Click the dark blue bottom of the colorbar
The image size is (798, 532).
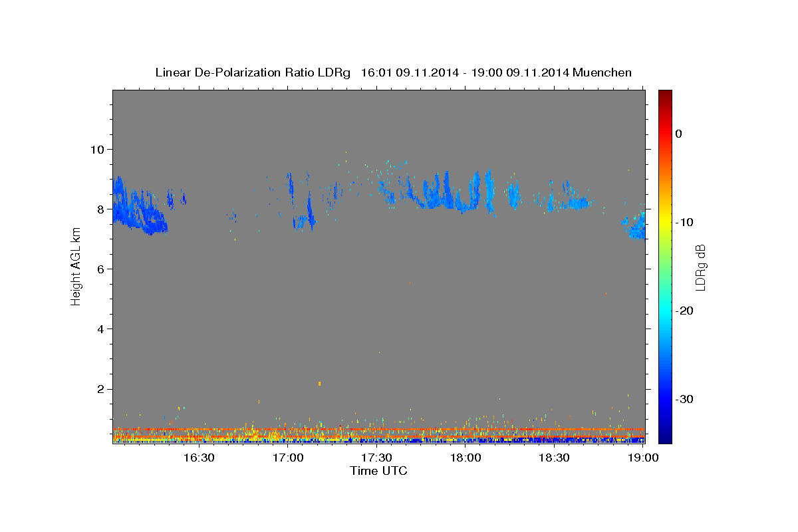click(x=665, y=436)
